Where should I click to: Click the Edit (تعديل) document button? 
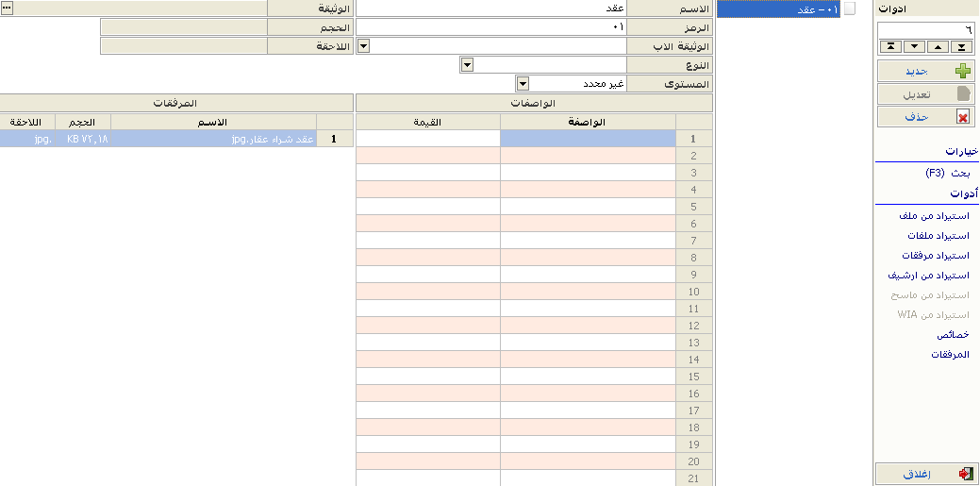coord(924,93)
